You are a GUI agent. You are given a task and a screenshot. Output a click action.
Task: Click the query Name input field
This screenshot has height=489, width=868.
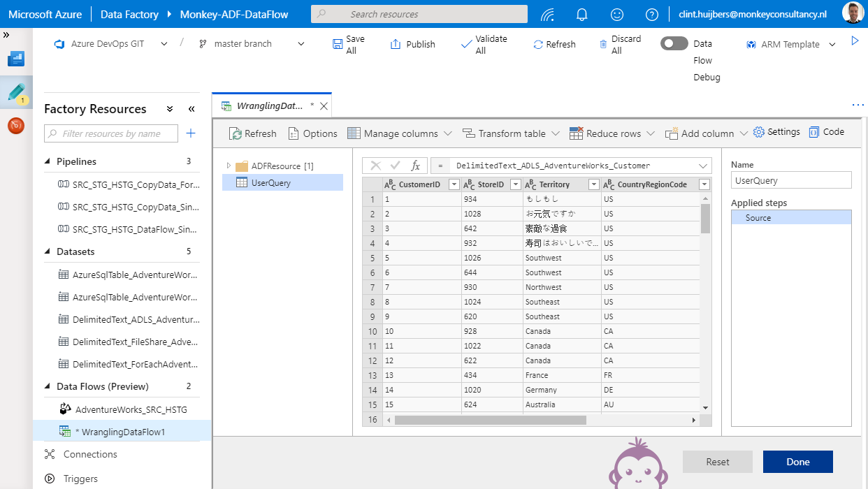(x=791, y=180)
